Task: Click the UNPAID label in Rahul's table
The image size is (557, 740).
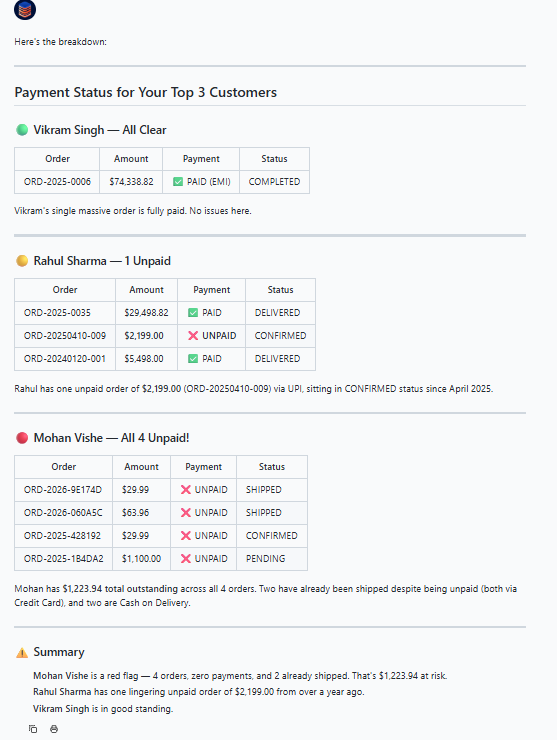Action: [x=219, y=336]
